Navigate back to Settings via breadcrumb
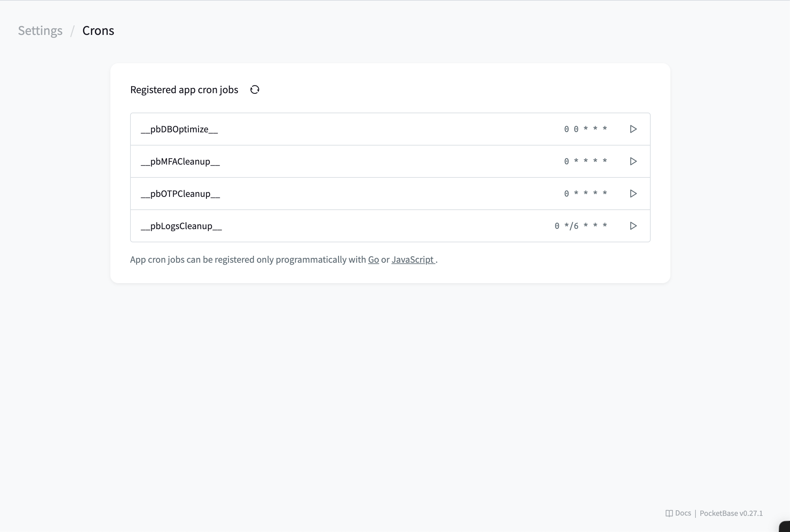This screenshot has height=532, width=790. tap(40, 31)
